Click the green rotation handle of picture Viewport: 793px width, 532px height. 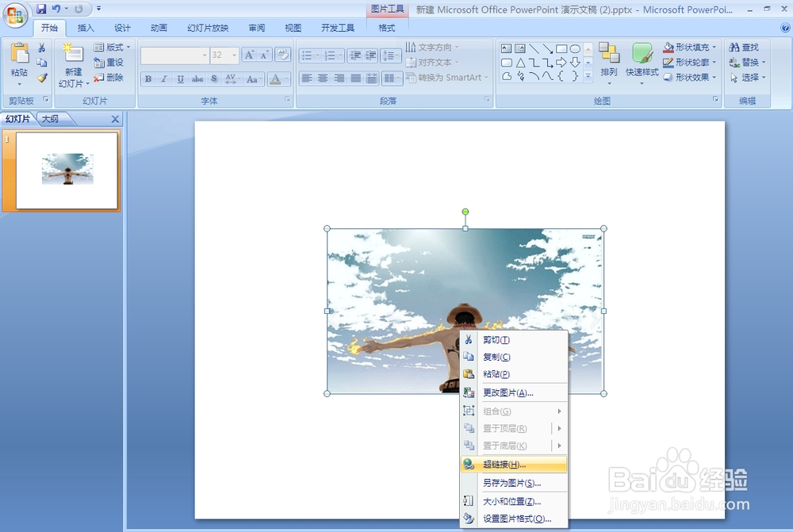[x=465, y=212]
